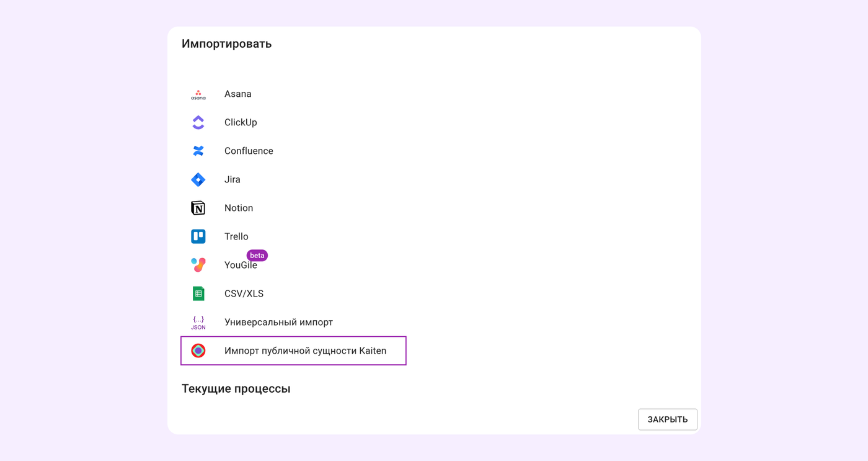Select Asana import option
868x461 pixels.
[x=238, y=94]
